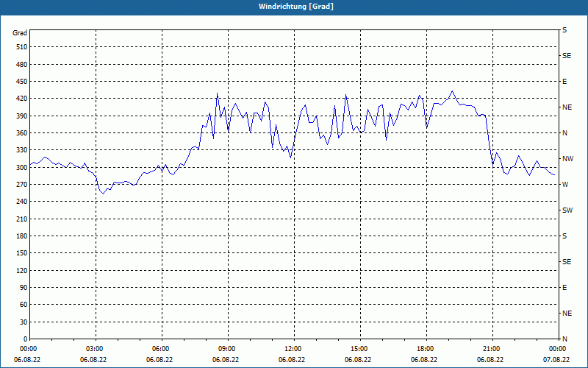Viewport: 588px width, 368px height.
Task: Choose the 300 degree axis label
Action: point(22,168)
